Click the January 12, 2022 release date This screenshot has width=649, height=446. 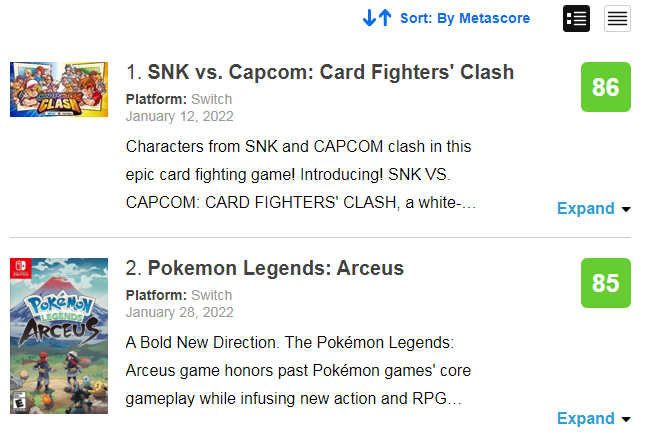(x=180, y=116)
